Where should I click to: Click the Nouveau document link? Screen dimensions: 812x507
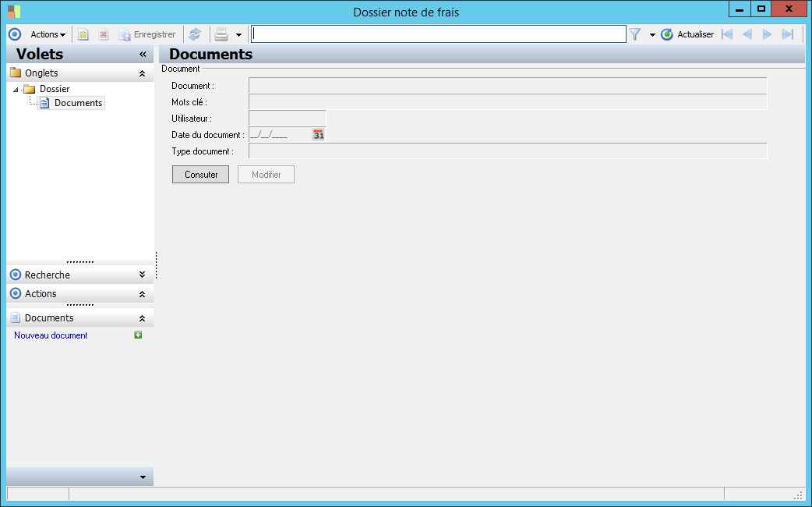51,335
